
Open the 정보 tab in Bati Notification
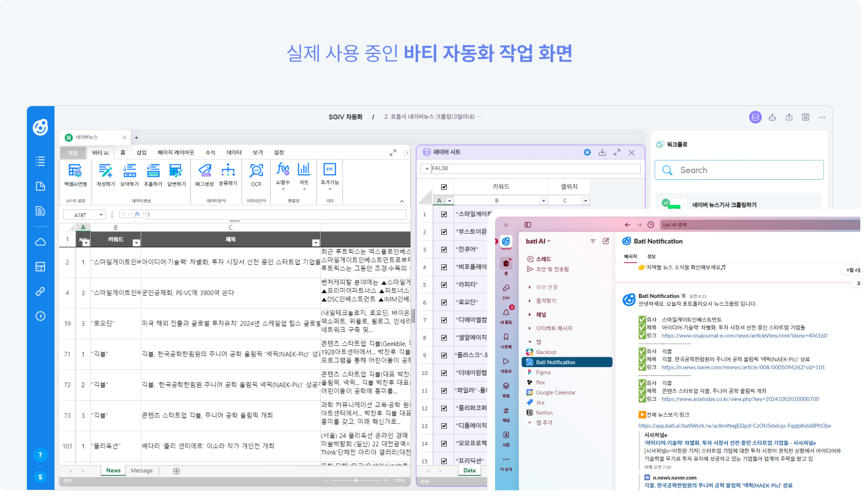651,257
